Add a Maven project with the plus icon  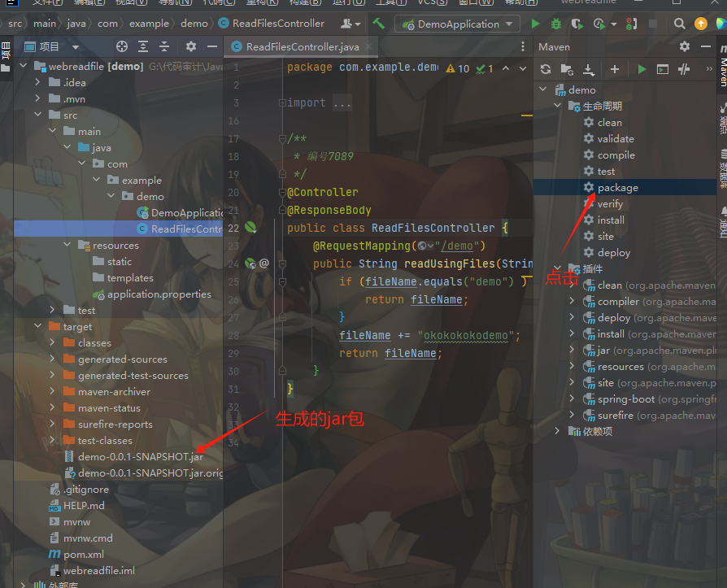(x=615, y=69)
